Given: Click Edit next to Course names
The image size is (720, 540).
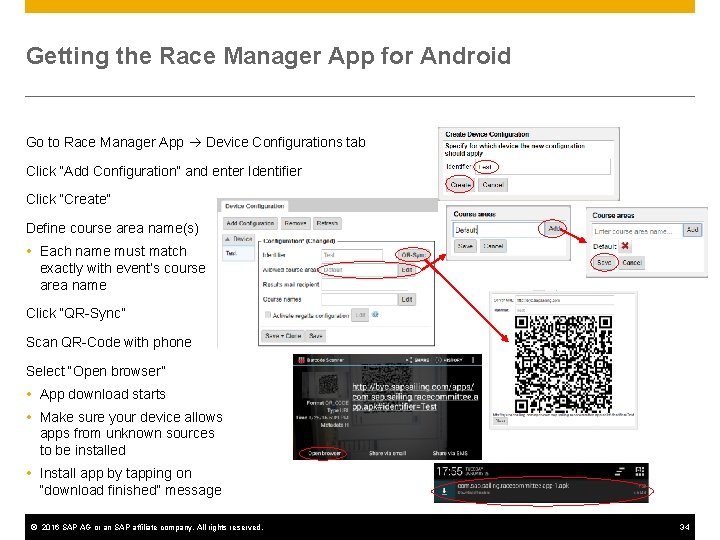Looking at the screenshot, I should (407, 299).
